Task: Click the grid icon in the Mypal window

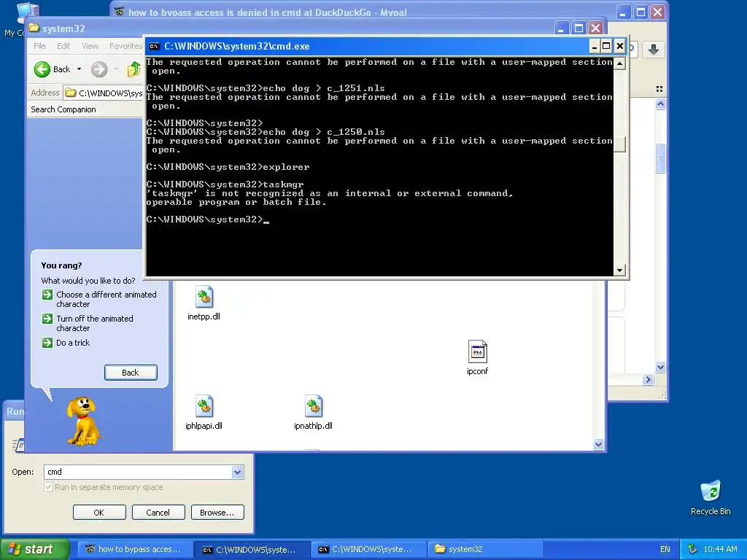Action: 659,89
